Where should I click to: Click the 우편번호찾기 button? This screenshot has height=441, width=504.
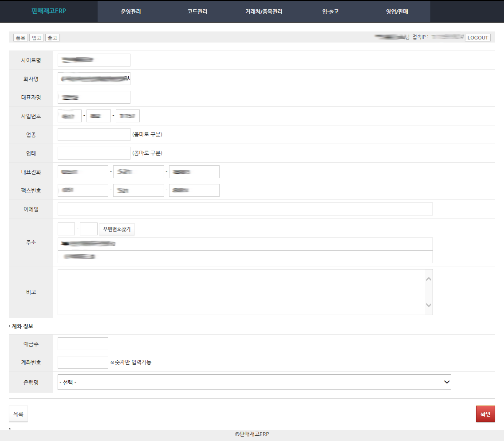click(x=117, y=229)
